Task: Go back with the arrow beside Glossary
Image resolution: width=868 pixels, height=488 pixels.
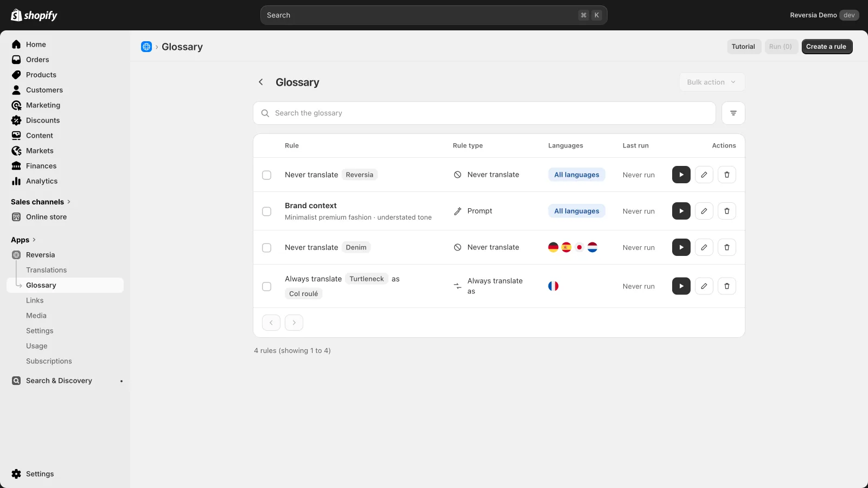Action: point(261,82)
